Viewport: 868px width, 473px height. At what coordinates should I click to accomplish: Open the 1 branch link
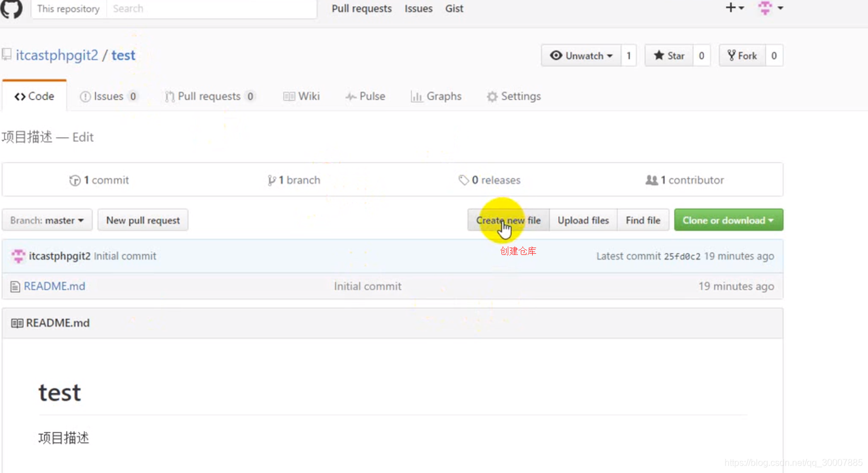pos(294,180)
